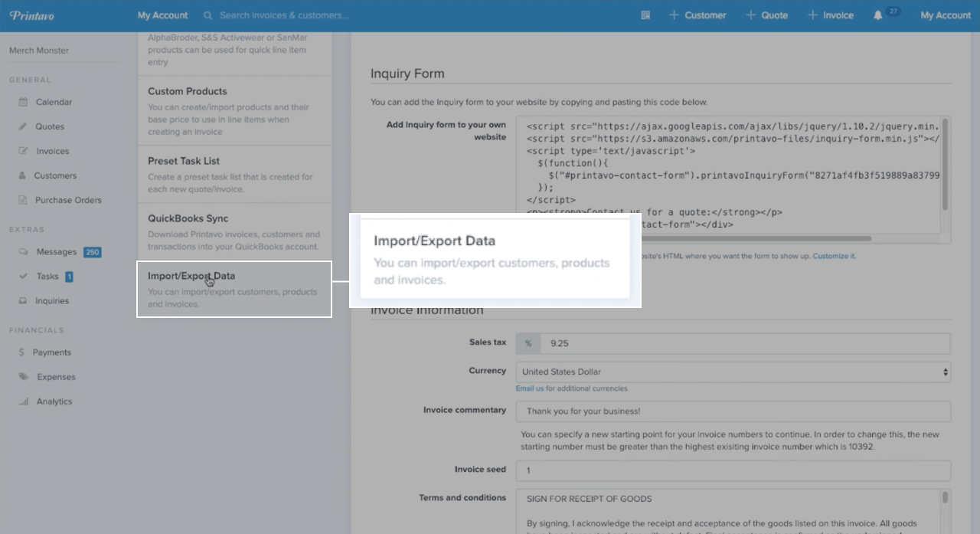Click the Tasks checkmark icon
The height and width of the screenshot is (534, 980).
(23, 277)
